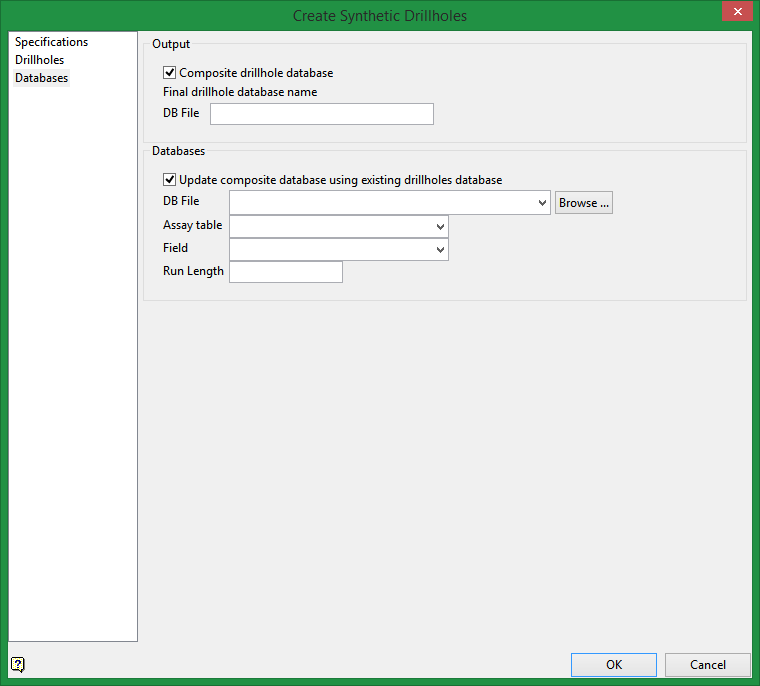Screen dimensions: 760x686
Task: Uncheck Update composite database using existing drillholes
Action: pyautogui.click(x=169, y=180)
